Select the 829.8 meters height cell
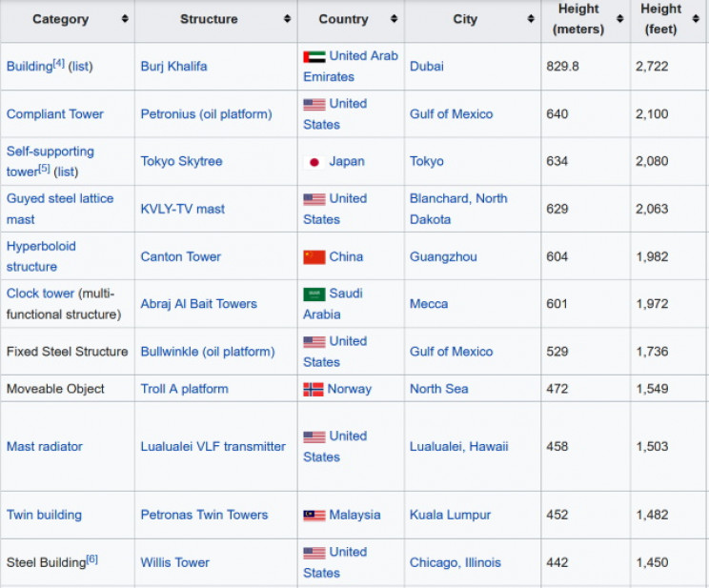709x588 pixels. click(x=585, y=67)
